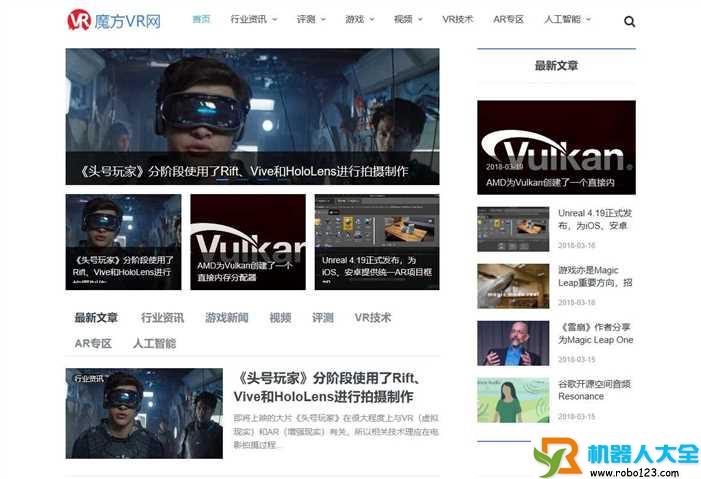Open sidebar Resonance audio thumbnail
Viewport: 701px width, 479px height.
pos(513,400)
